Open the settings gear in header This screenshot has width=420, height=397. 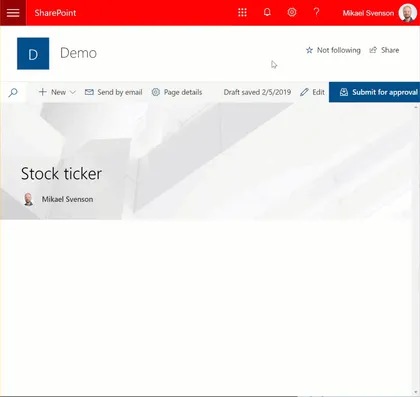click(x=292, y=13)
